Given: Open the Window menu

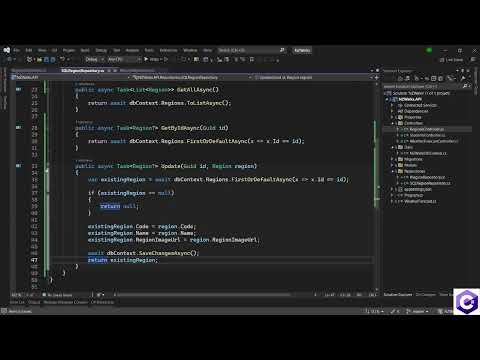Looking at the screenshot, I should click(x=190, y=50).
